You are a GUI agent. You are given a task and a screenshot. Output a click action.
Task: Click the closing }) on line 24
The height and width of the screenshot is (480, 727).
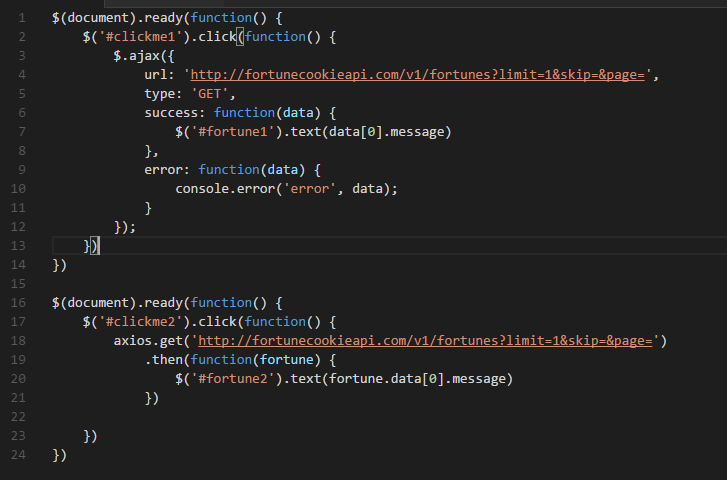[60, 455]
